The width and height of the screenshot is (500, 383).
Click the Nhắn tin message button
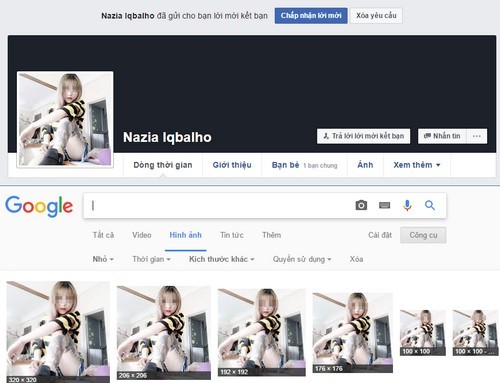tap(442, 136)
